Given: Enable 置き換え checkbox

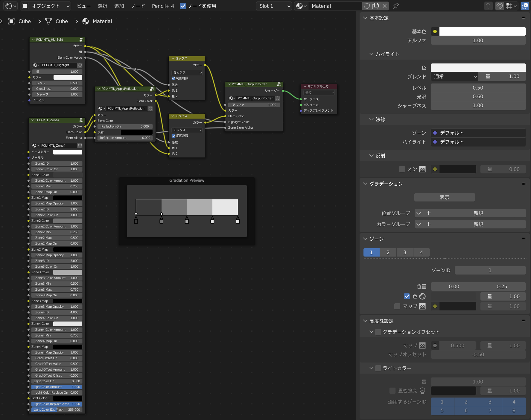Looking at the screenshot, I should [x=392, y=391].
